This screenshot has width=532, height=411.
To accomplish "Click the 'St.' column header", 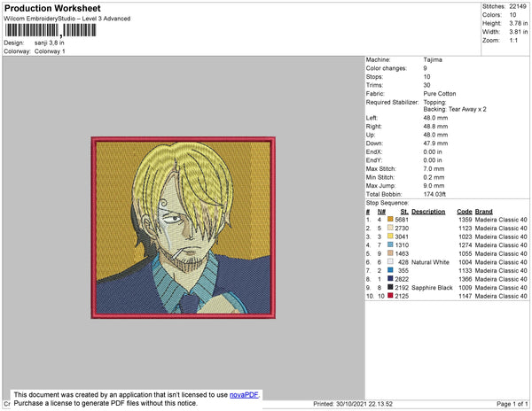I will 404,212.
